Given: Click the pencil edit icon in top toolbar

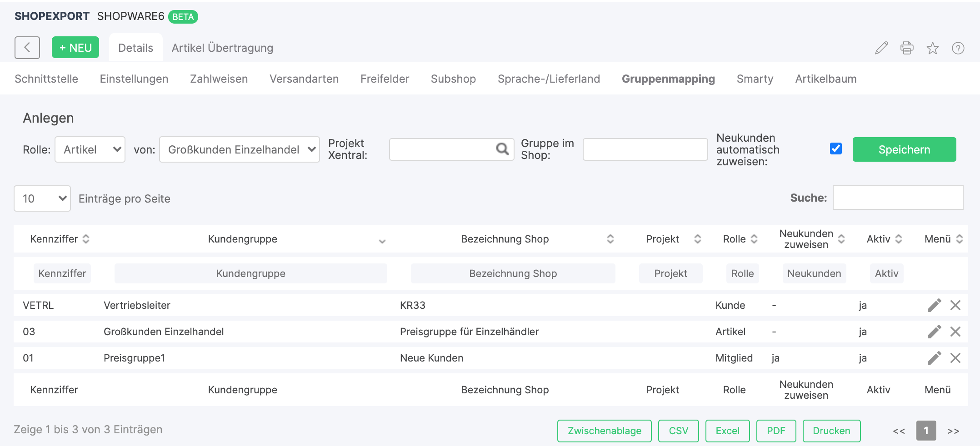Looking at the screenshot, I should [881, 48].
